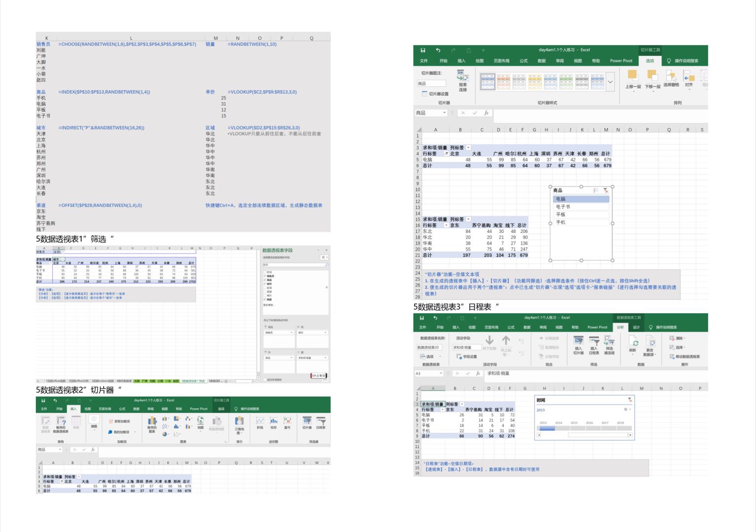
Task: Check the 单价 field in the pivot fields pane
Action: (265, 296)
